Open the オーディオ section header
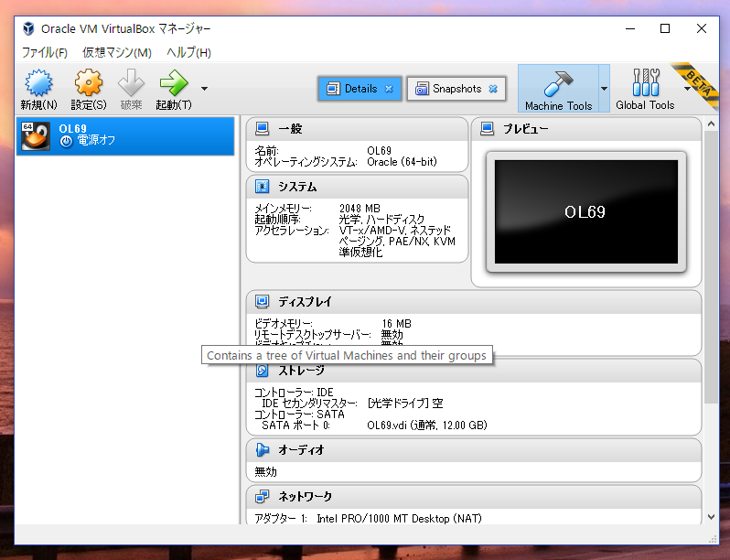 474,450
